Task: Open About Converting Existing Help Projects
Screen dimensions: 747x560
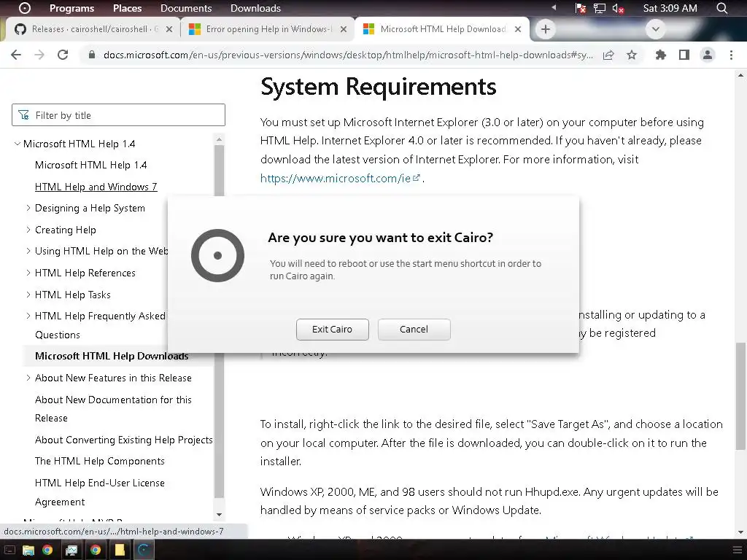Action: (123, 440)
